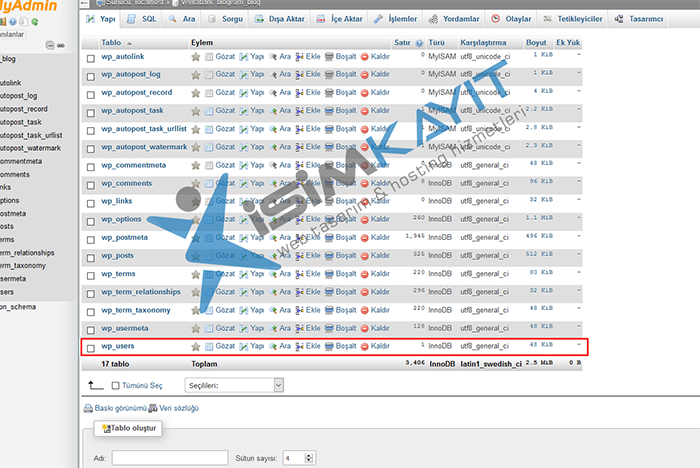Open the Dışa Aktar export tab
The width and height of the screenshot is (700, 468).
[x=280, y=19]
